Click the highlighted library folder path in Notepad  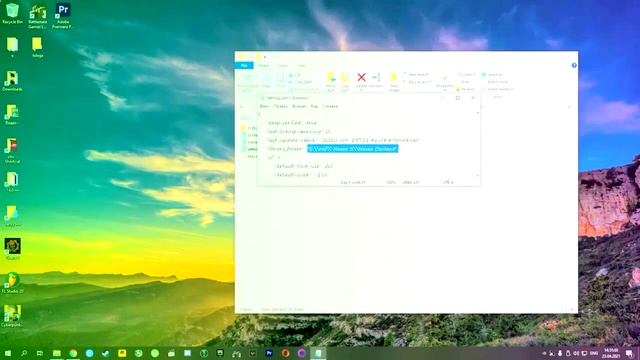(353, 149)
